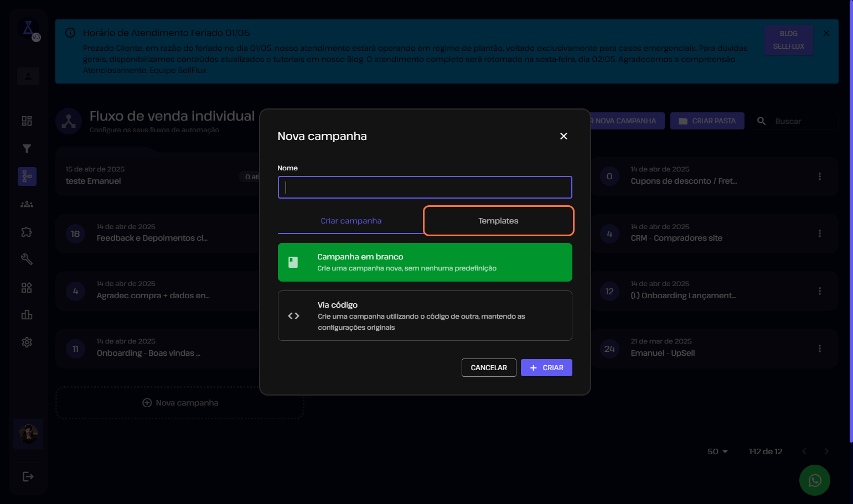
Task: Open three-dot menu for Emanuel - UpSell
Action: click(x=819, y=349)
